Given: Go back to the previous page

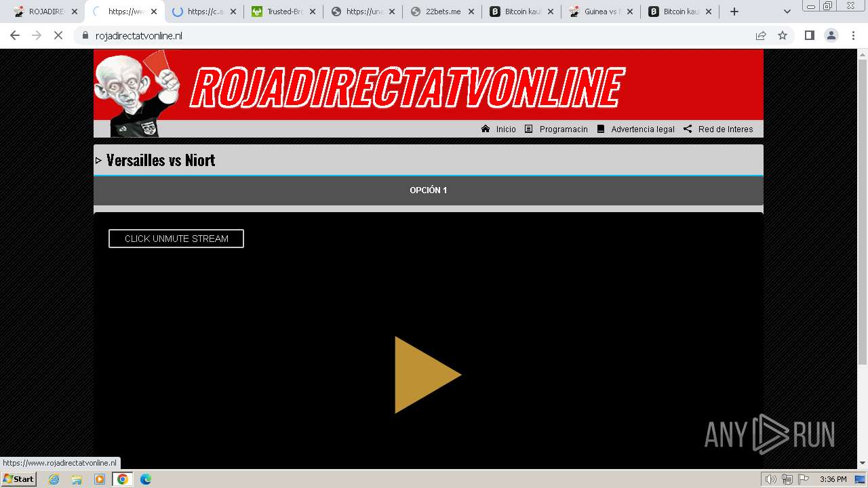Looking at the screenshot, I should coord(15,35).
